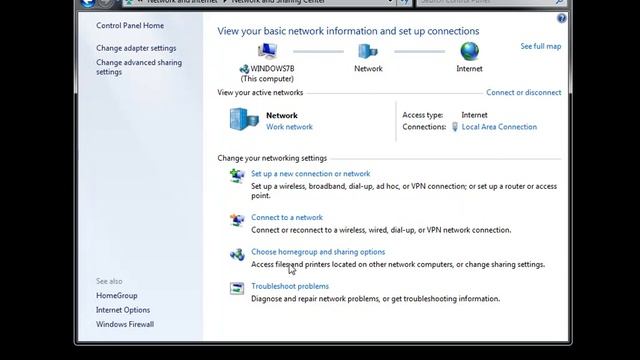Open Local Area Connection status
This screenshot has height=360, width=640.
499,127
